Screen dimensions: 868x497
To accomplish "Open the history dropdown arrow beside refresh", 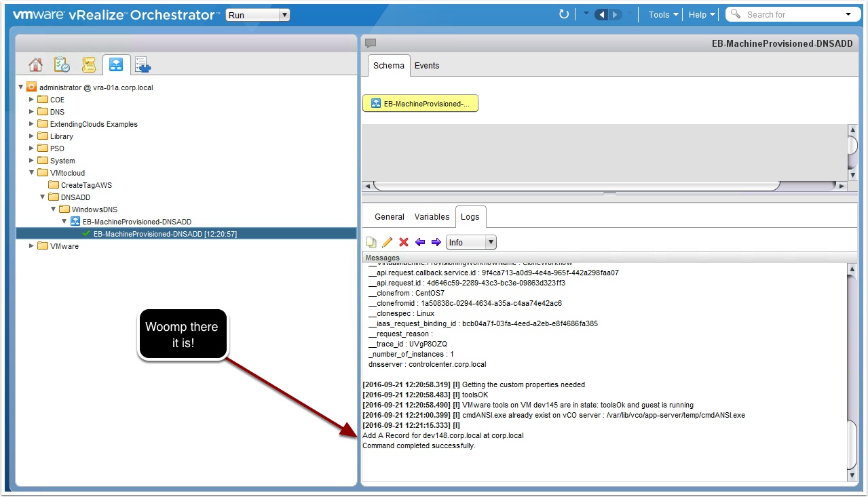I will coord(586,14).
